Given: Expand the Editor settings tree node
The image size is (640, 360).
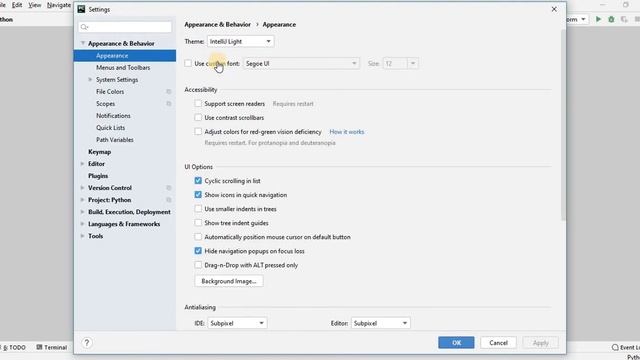Looking at the screenshot, I should coord(82,164).
